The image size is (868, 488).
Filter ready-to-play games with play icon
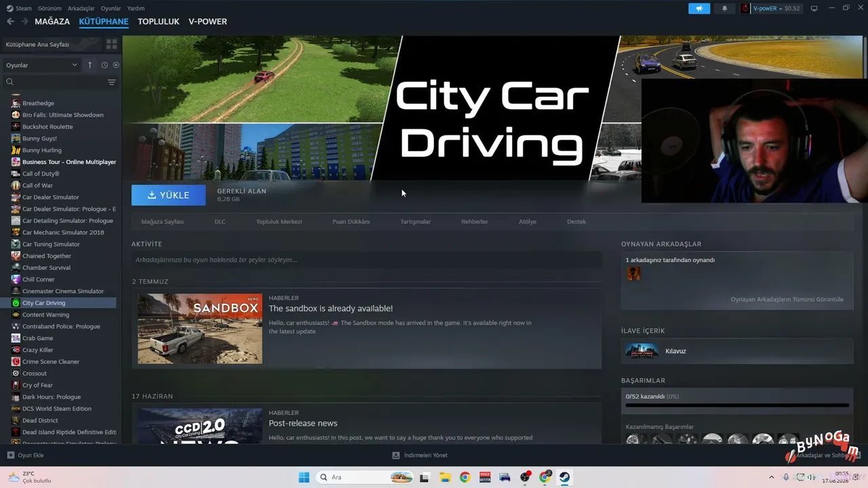click(116, 65)
